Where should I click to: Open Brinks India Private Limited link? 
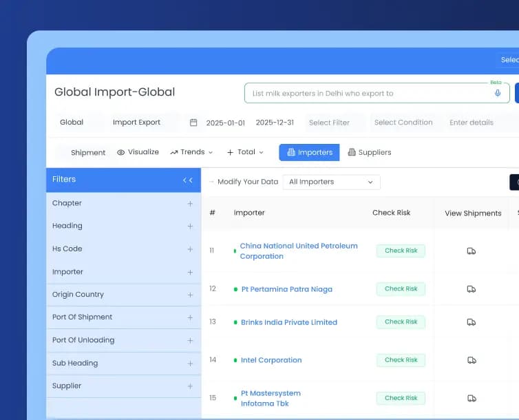(289, 322)
